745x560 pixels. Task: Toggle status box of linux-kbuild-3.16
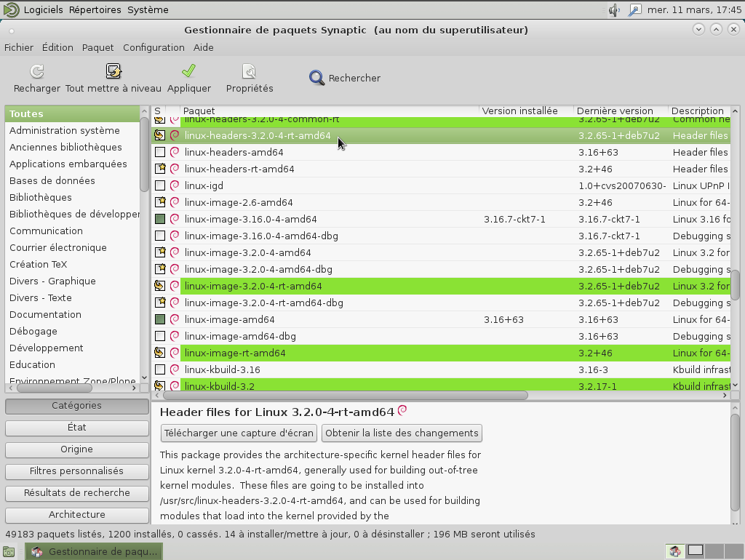coord(160,369)
